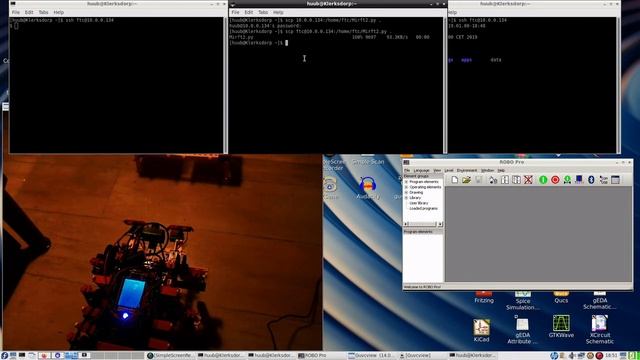Open File menu in the left terminal window

coord(16,12)
